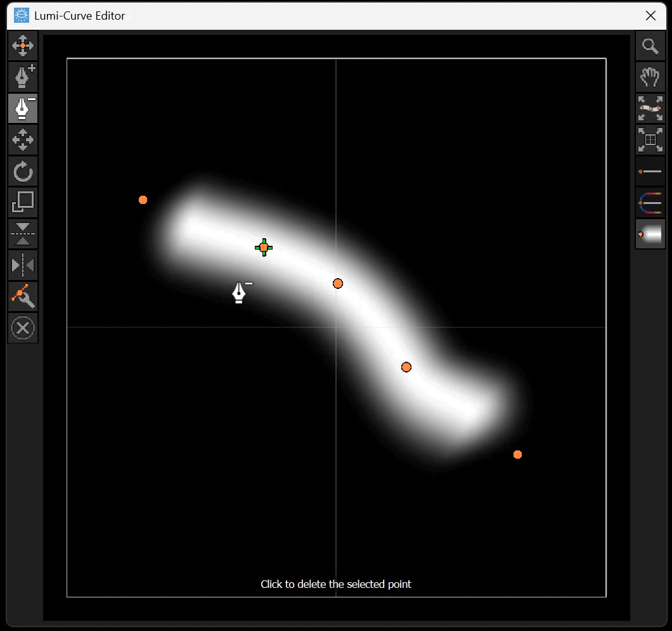Pick the rotate curve tool
The image size is (672, 631).
(x=23, y=171)
